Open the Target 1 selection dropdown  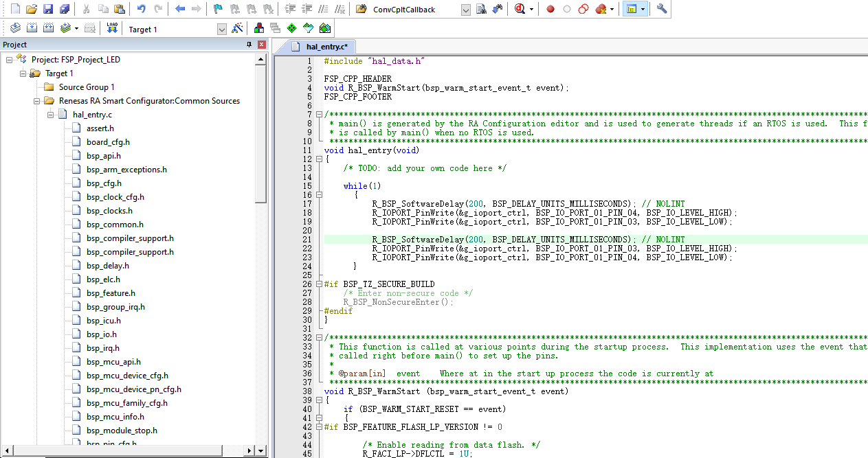click(222, 29)
